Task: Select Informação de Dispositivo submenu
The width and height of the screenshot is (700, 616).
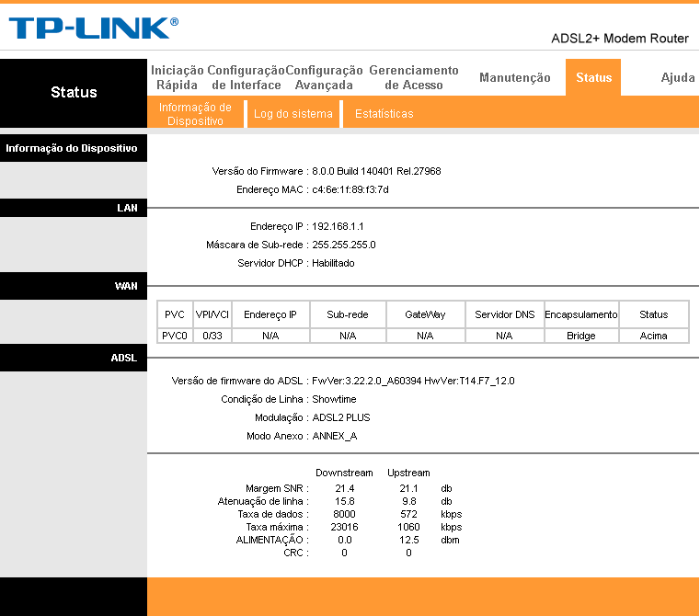Action: click(195, 114)
